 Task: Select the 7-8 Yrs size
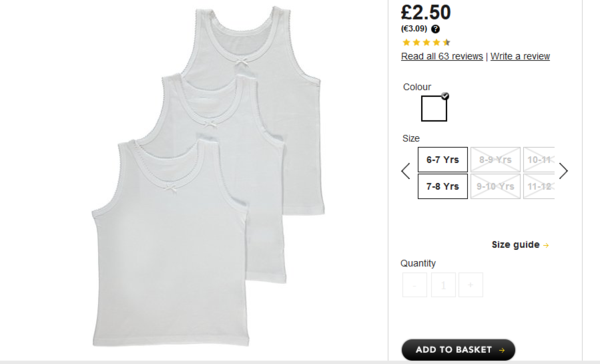[442, 186]
